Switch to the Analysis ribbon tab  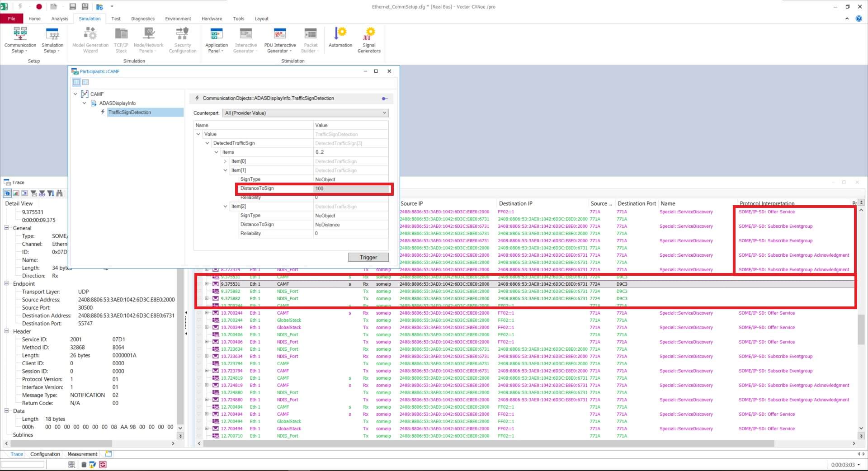pyautogui.click(x=60, y=19)
